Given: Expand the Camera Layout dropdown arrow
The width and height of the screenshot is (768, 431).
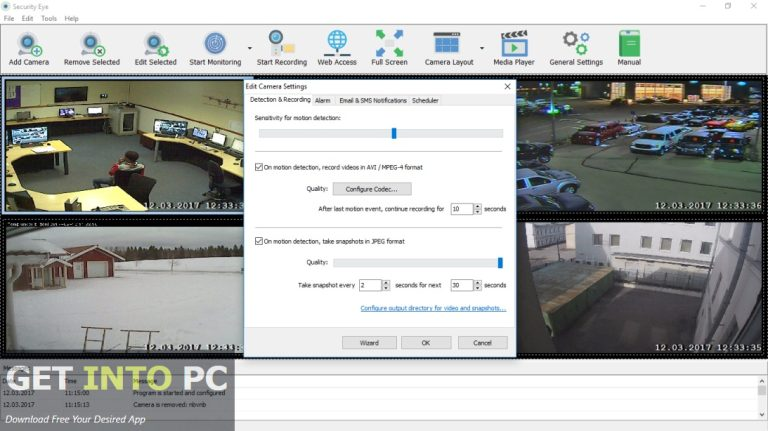Looking at the screenshot, I should pos(481,47).
